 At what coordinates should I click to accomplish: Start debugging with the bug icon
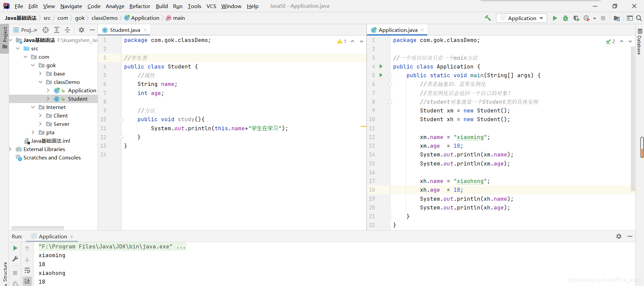tap(566, 18)
